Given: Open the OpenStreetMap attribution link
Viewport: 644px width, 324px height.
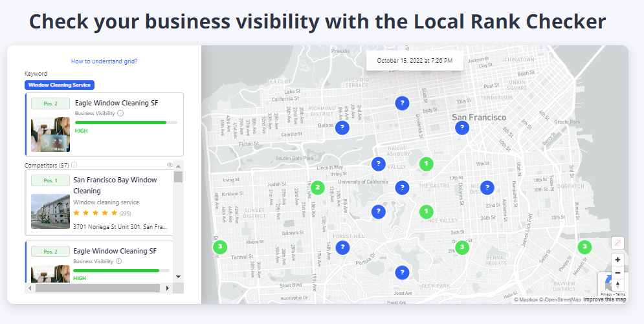Looking at the screenshot, I should (561, 300).
